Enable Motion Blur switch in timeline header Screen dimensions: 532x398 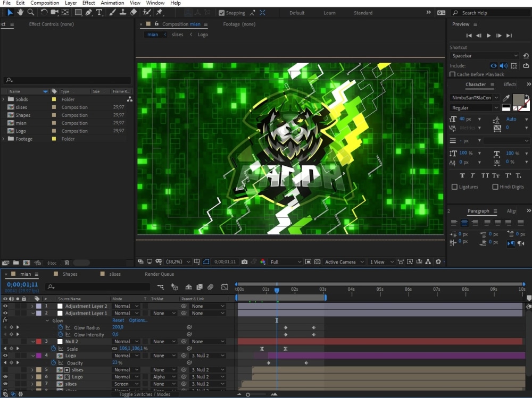(x=210, y=287)
